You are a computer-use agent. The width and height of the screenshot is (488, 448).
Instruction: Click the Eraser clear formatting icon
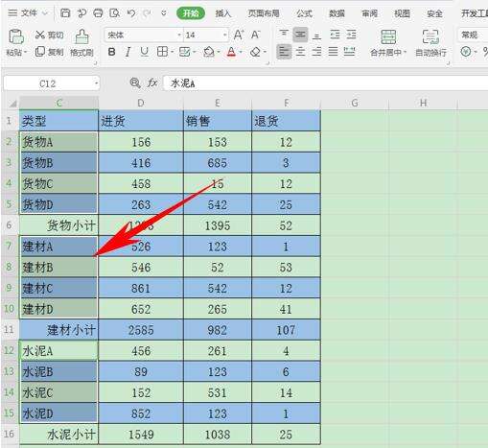[x=255, y=52]
